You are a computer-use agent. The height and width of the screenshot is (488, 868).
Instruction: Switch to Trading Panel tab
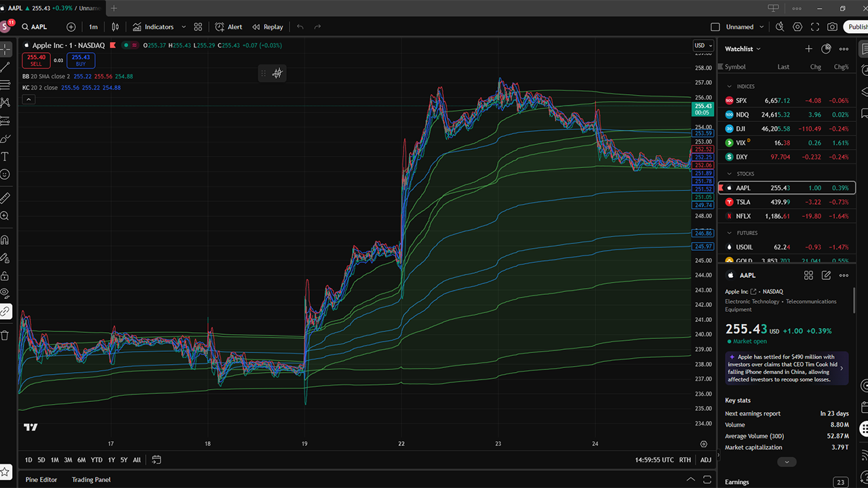(91, 479)
